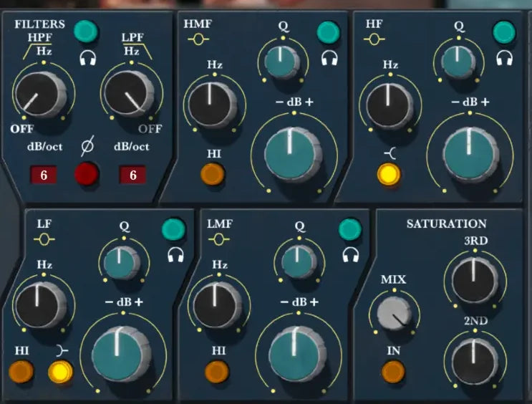532x404 pixels.
Task: Click the HF shelf curve icon
Action: pos(390,154)
